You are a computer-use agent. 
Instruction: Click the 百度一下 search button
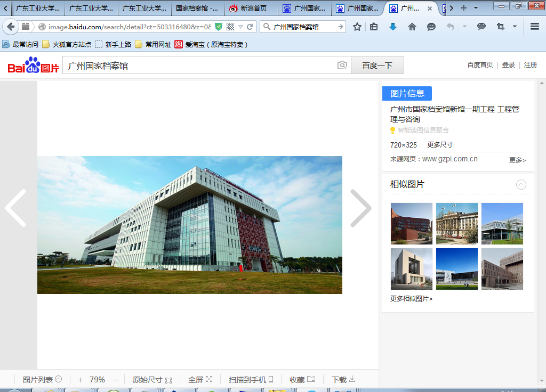coord(377,65)
